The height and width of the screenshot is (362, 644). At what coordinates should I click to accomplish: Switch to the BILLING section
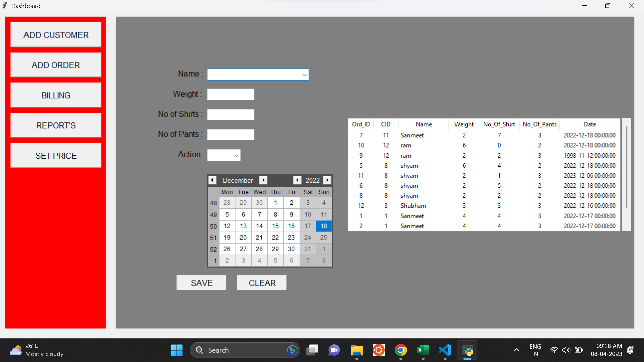tap(56, 95)
